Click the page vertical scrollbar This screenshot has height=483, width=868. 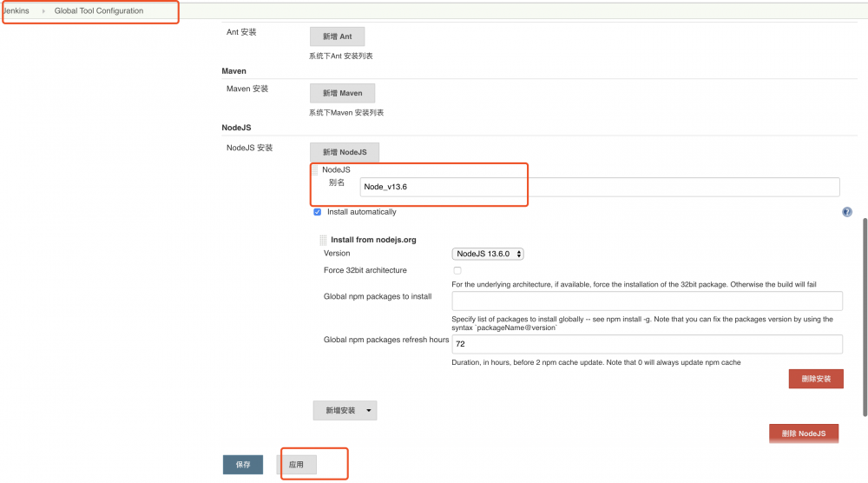(x=865, y=317)
